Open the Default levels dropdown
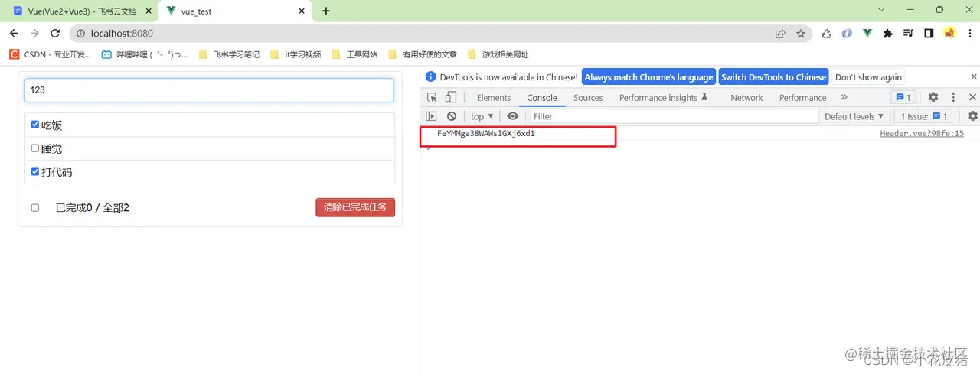 click(854, 116)
